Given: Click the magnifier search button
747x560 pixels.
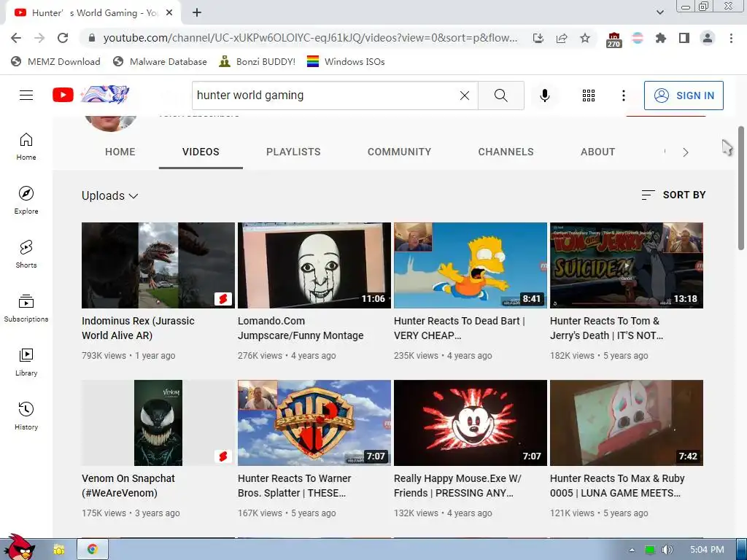Looking at the screenshot, I should [501, 96].
